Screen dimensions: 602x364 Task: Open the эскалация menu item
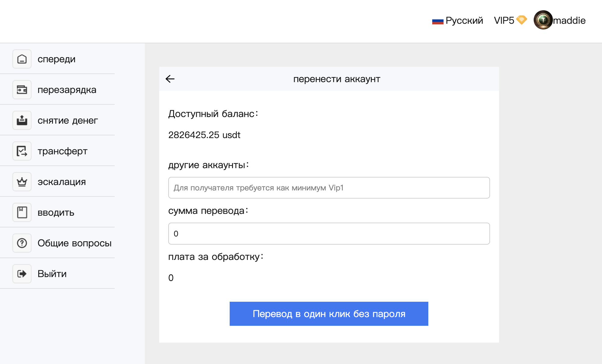[x=57, y=182]
